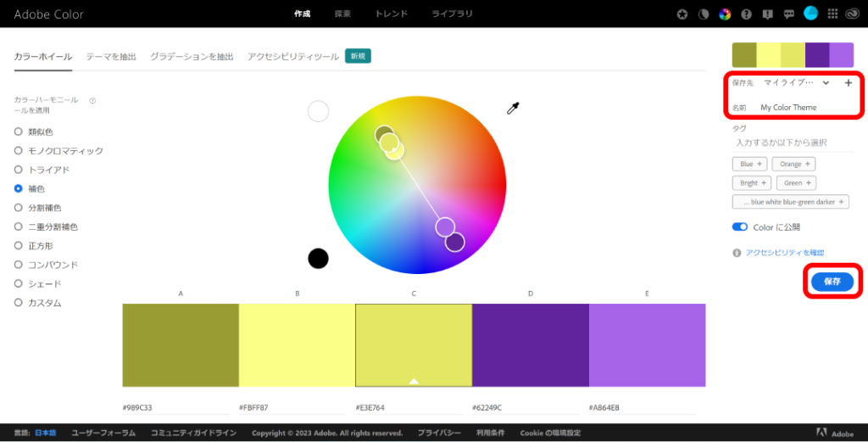Click the plus icon to add a library
Viewport: 868px width, 442px height.
(x=848, y=83)
